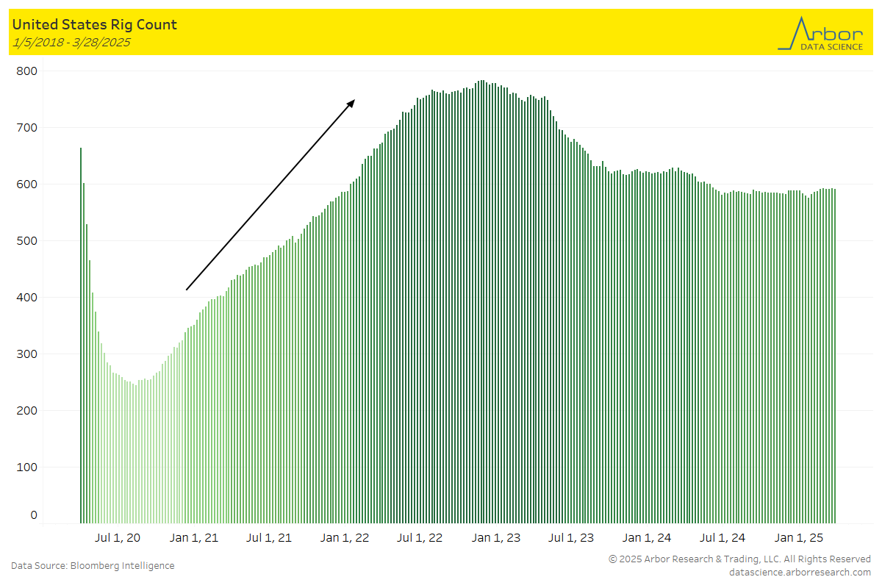This screenshot has width=882, height=588.
Task: Click the Jan 1, 22 x-axis label
Action: click(x=345, y=538)
